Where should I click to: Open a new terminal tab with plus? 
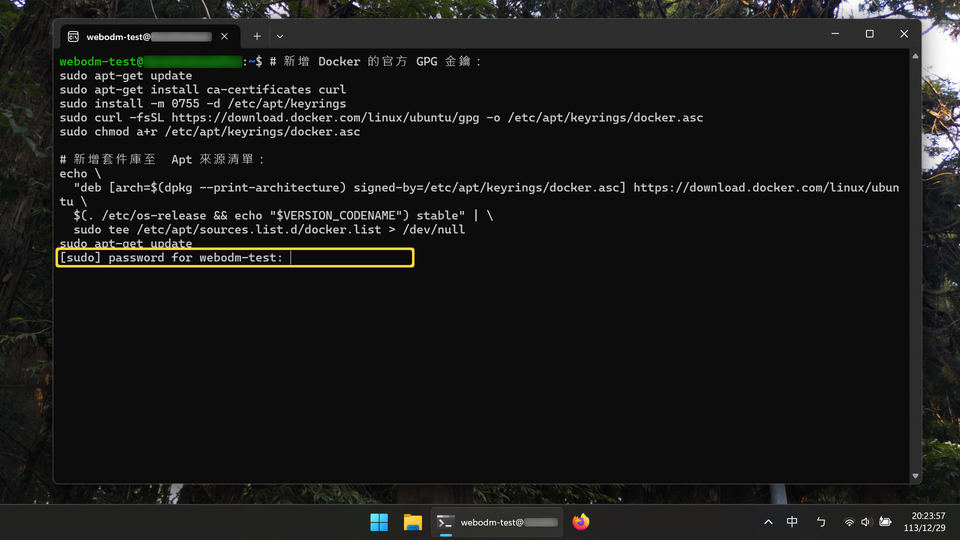point(257,37)
